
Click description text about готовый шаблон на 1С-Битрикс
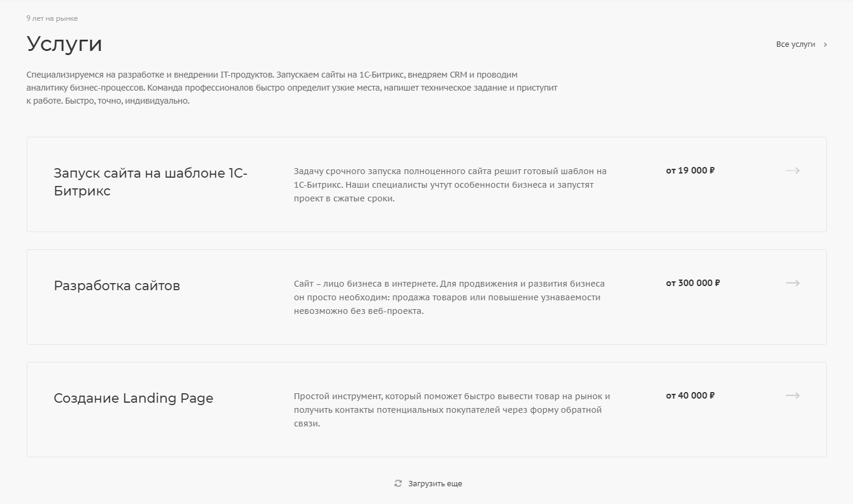pos(451,185)
